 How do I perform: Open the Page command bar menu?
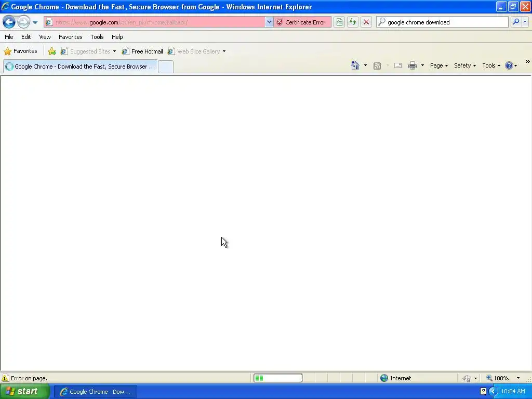click(438, 65)
